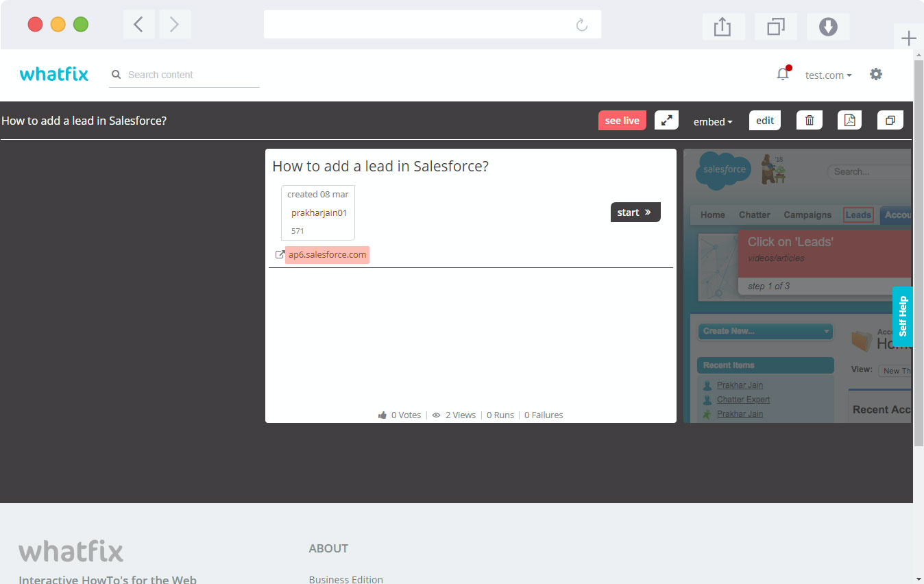The height and width of the screenshot is (584, 924).
Task: Click the '0 Failures' statistic
Action: click(544, 415)
